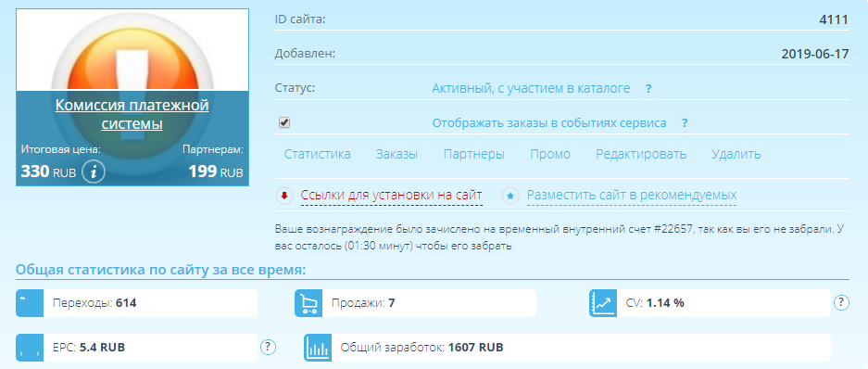Click 'Комиссия платежной системы' title link
Image resolution: width=868 pixels, height=369 pixels.
pyautogui.click(x=132, y=114)
